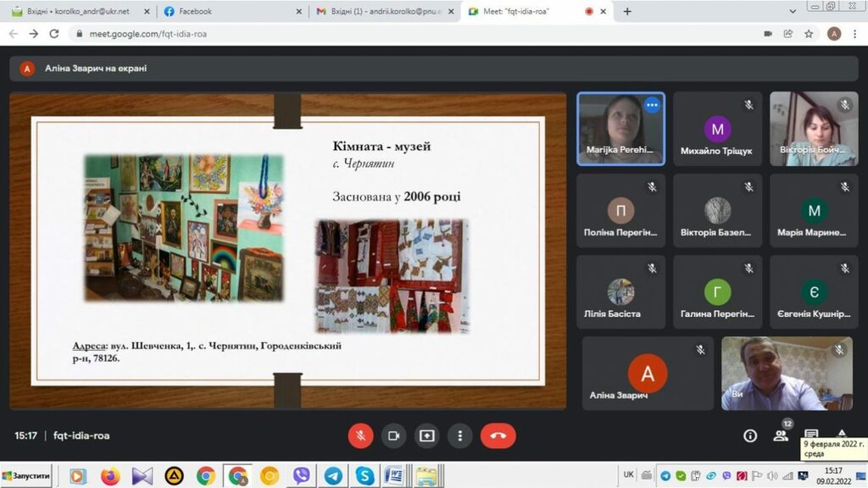The image size is (868, 488).
Task: Click the Chrome profile avatar
Action: 834,34
